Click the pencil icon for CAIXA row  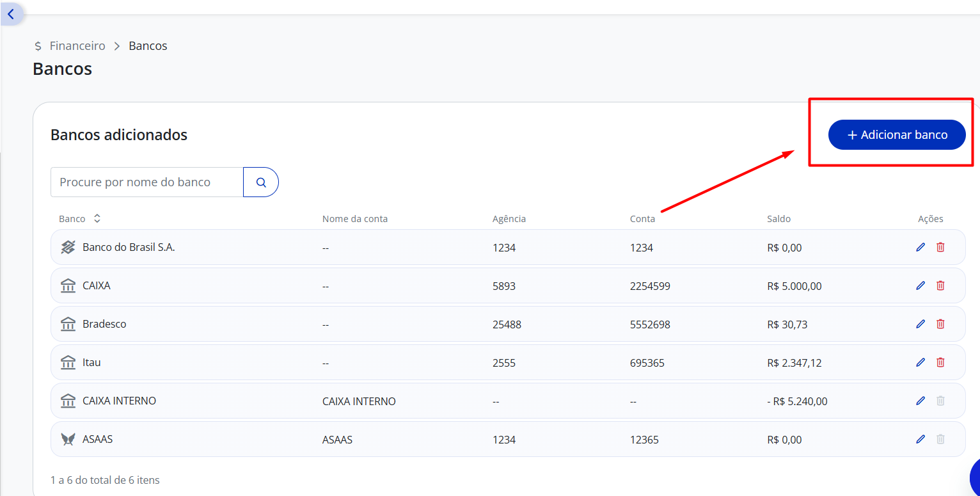click(921, 285)
